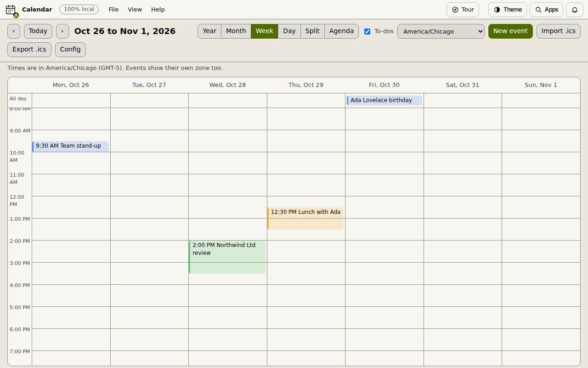Click the Mon, Oct 26 column header
Image resolution: width=588 pixels, height=368 pixels.
pos(71,85)
